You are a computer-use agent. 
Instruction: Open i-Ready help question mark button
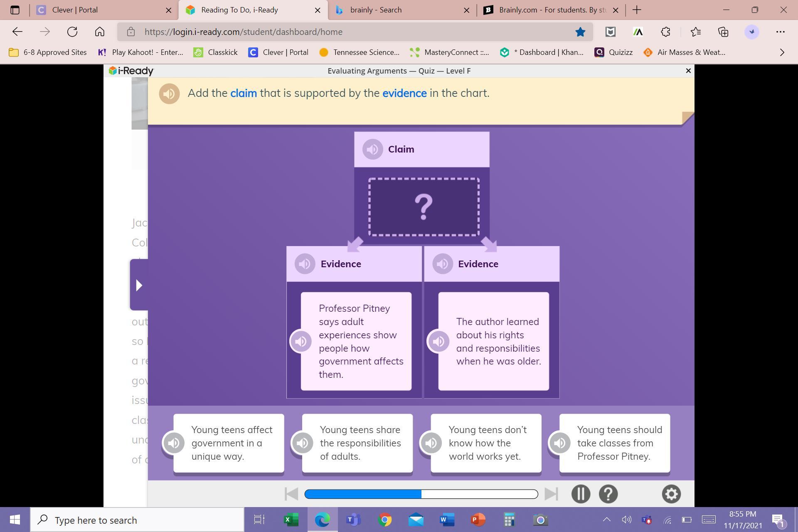point(608,494)
